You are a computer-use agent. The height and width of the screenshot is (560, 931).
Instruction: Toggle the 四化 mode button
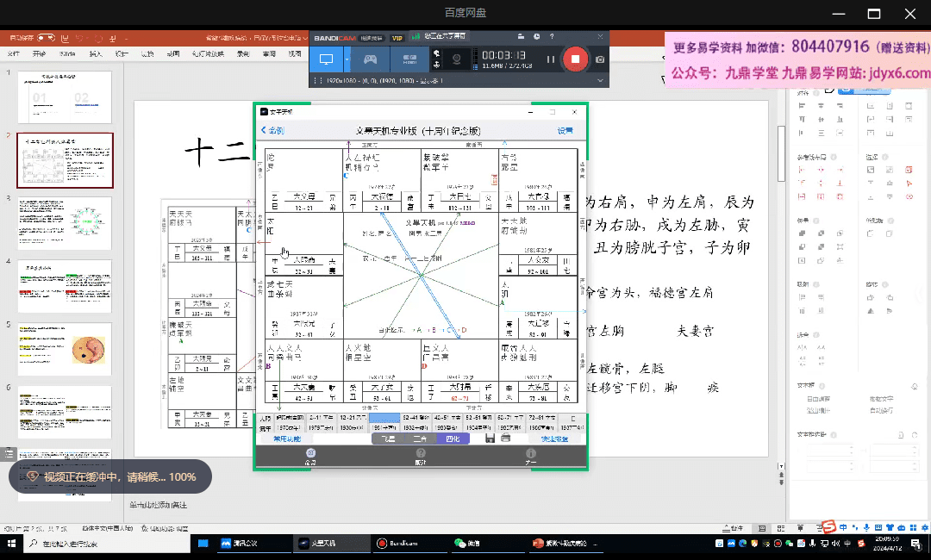pyautogui.click(x=452, y=439)
